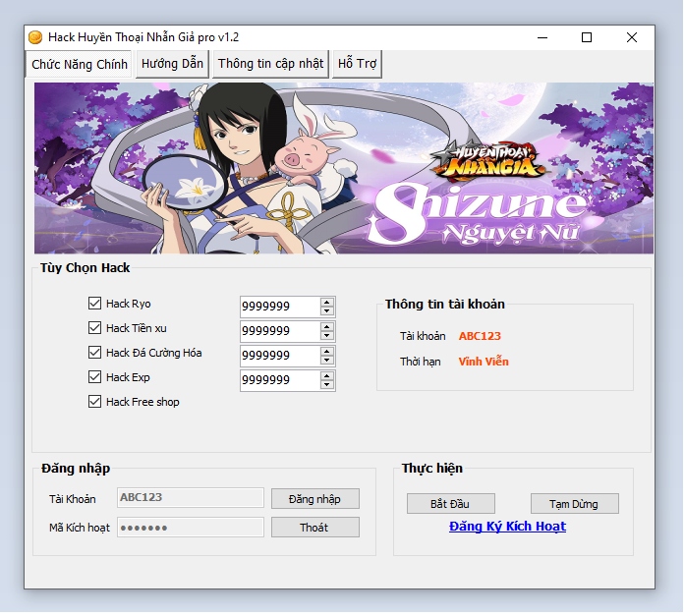
Task: Click the orange app icon in title bar
Action: [x=35, y=37]
